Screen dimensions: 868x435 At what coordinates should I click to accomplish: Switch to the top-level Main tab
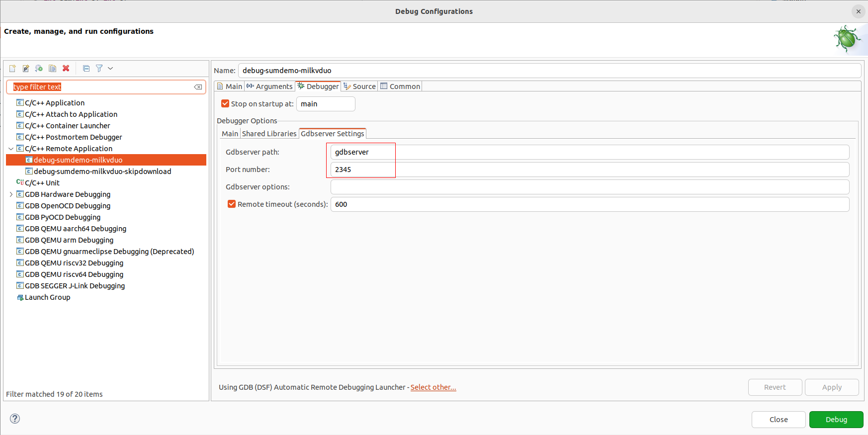230,87
